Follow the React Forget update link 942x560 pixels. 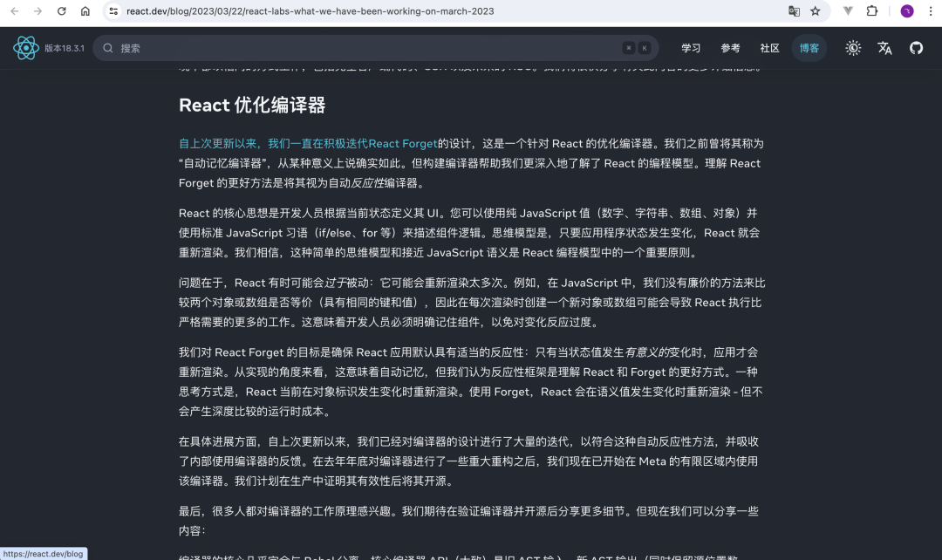pos(308,144)
